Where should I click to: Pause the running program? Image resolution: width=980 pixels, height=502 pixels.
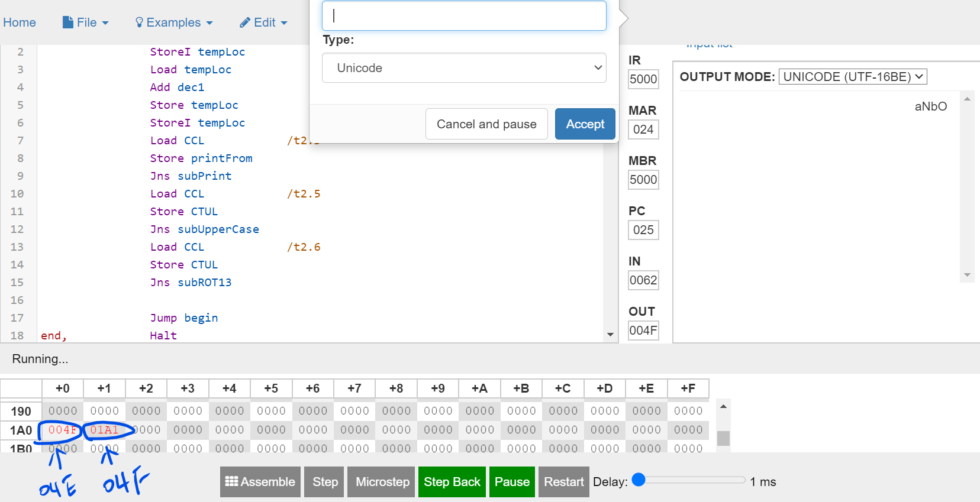512,482
